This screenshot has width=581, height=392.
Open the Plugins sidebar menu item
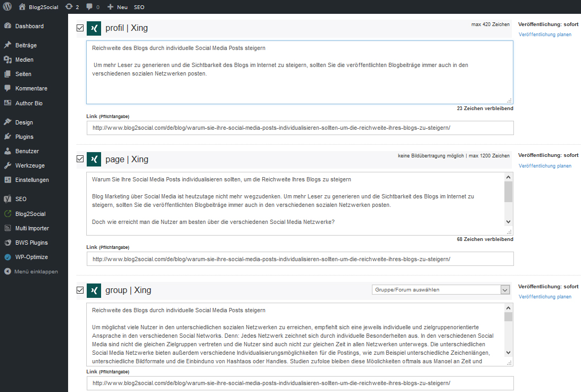(24, 137)
